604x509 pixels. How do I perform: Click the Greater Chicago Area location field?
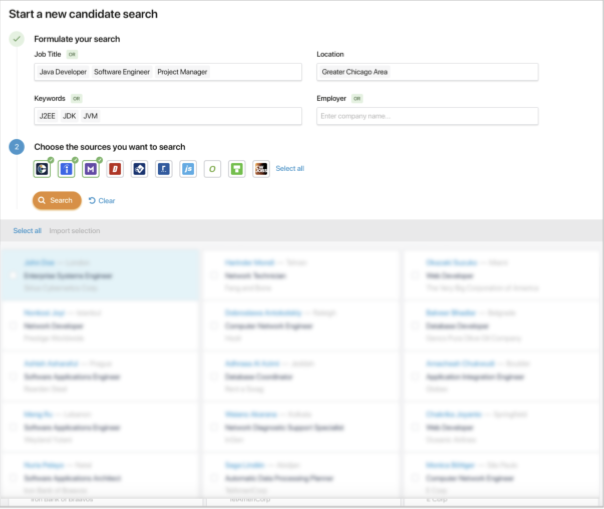tap(427, 72)
